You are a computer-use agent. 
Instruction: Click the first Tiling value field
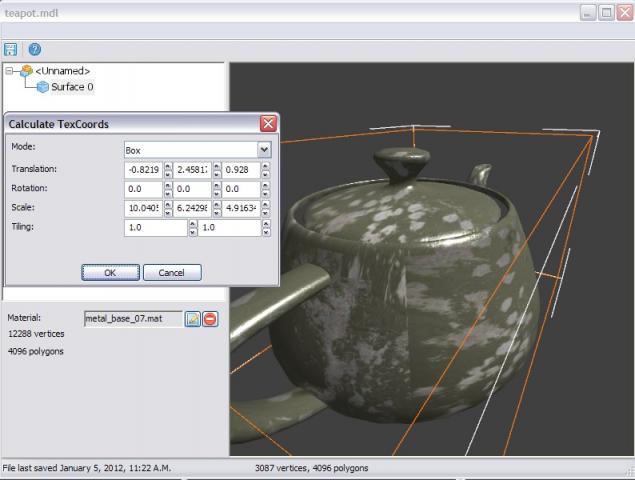155,227
